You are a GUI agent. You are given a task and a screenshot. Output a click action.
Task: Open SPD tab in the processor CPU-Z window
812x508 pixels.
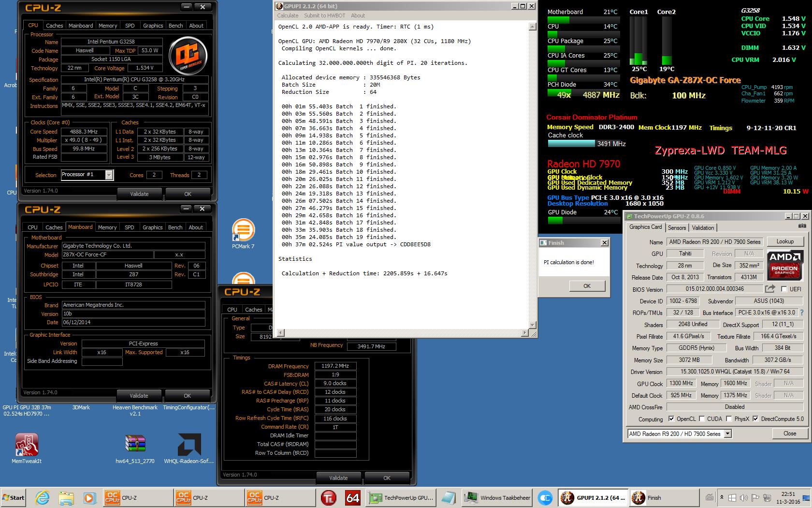130,26
